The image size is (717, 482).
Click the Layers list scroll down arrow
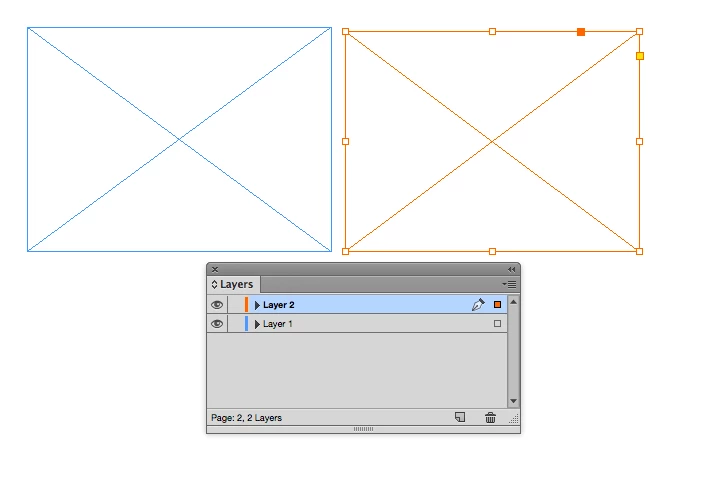pyautogui.click(x=514, y=401)
